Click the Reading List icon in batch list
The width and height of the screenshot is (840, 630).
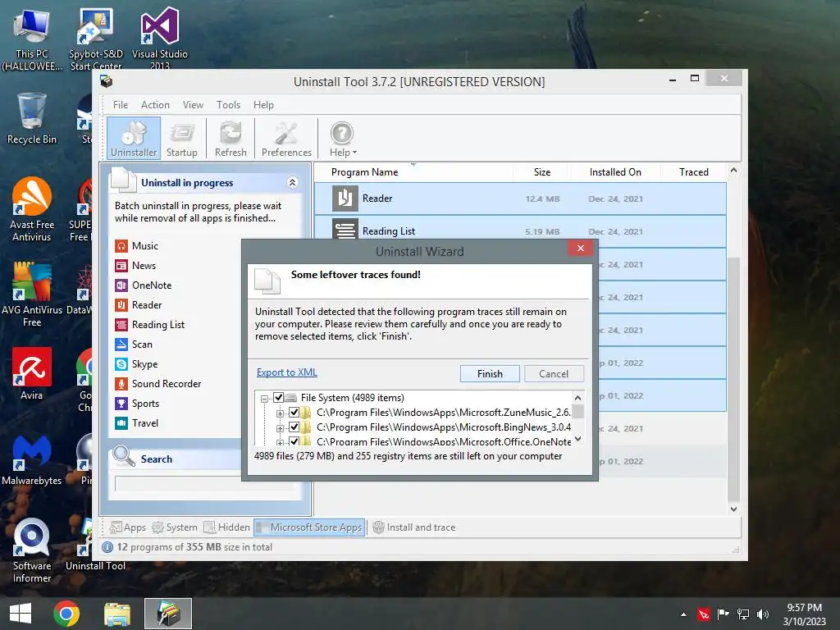(x=121, y=325)
